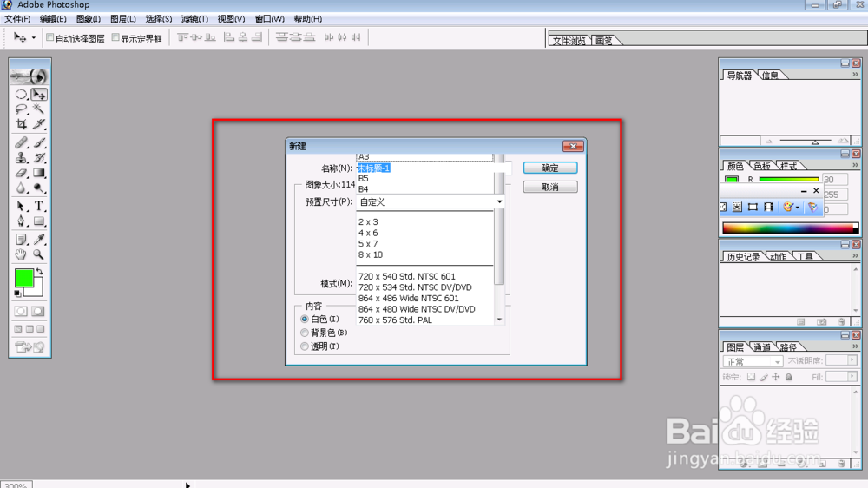Expand Layers panel options menu arrow

(855, 346)
